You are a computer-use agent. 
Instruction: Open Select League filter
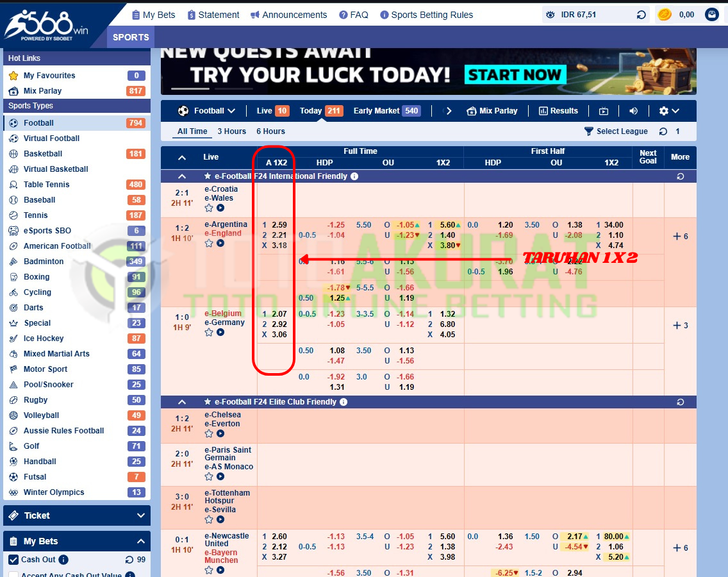[x=616, y=131]
